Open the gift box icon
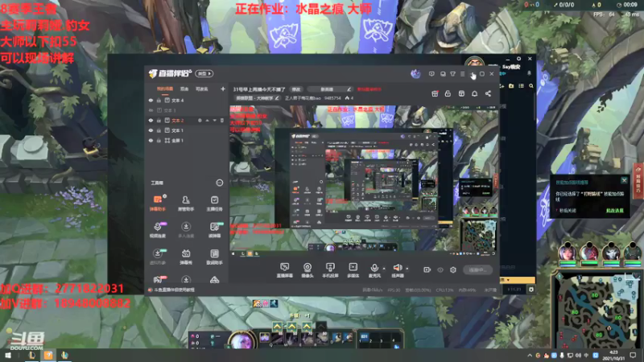This screenshot has height=362, width=644. pos(435,94)
